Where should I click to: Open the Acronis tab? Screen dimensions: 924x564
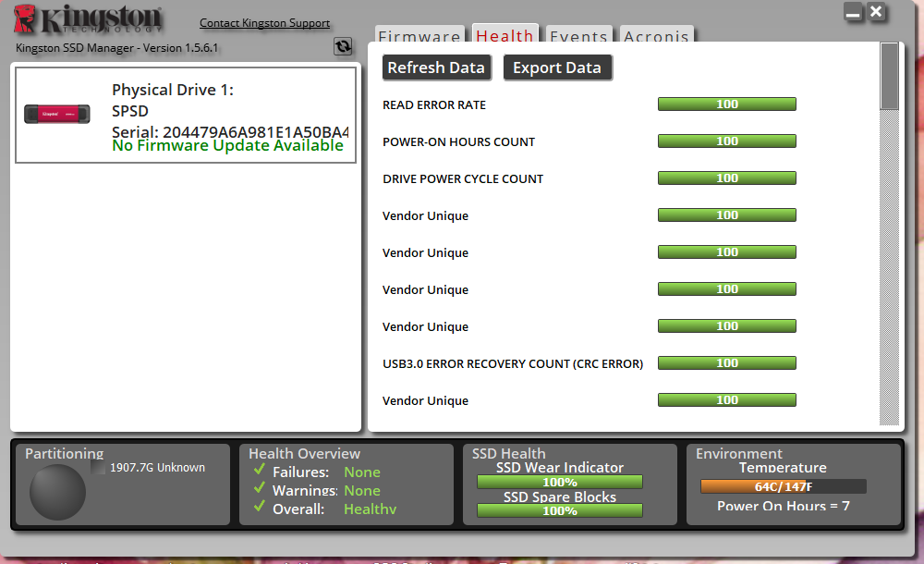[656, 37]
